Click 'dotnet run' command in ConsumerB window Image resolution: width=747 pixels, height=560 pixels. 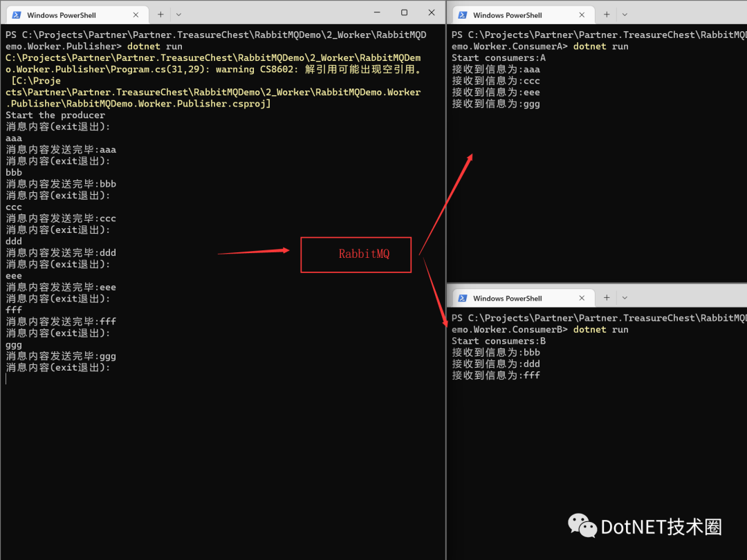pyautogui.click(x=601, y=330)
